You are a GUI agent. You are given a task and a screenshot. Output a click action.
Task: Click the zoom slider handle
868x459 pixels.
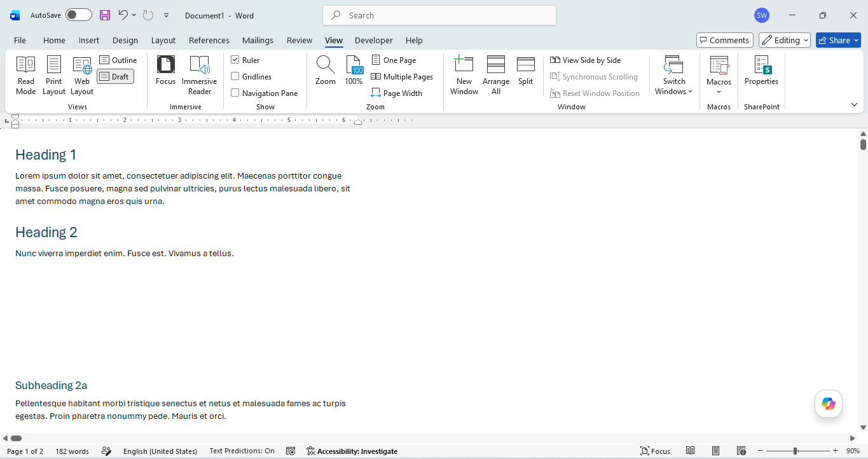796,451
